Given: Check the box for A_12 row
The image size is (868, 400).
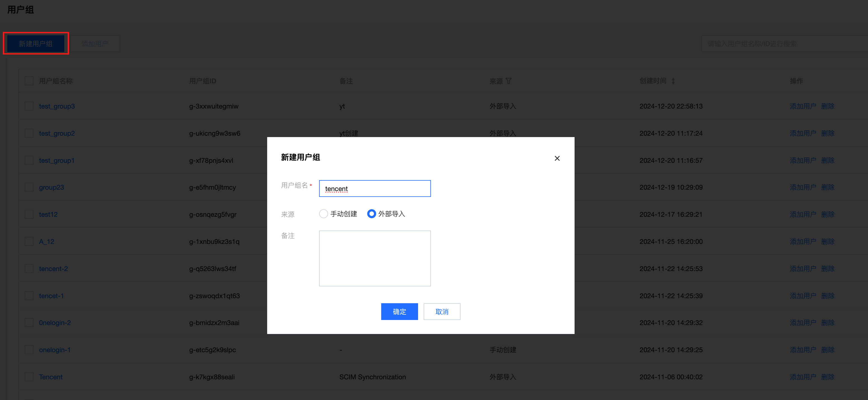Looking at the screenshot, I should pyautogui.click(x=29, y=241).
